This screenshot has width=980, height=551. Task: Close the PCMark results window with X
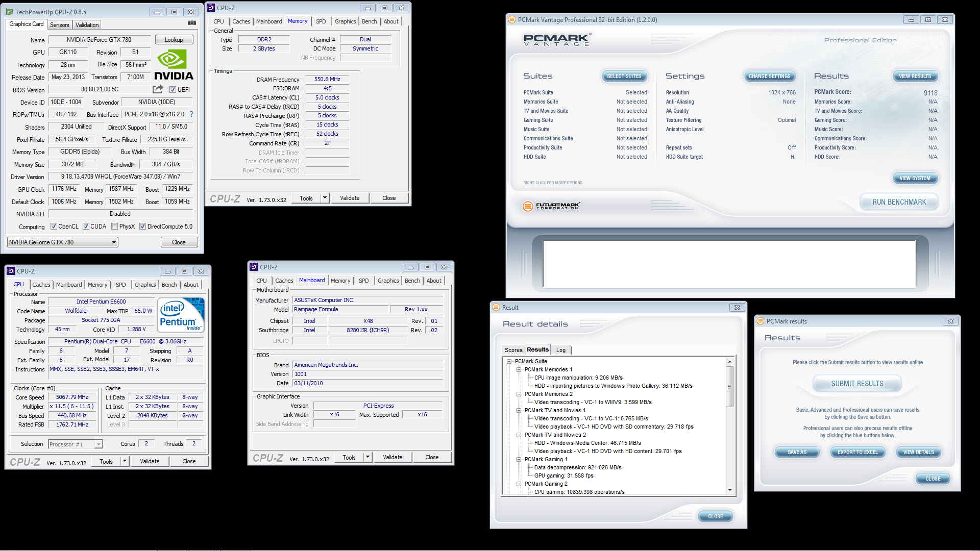(950, 321)
